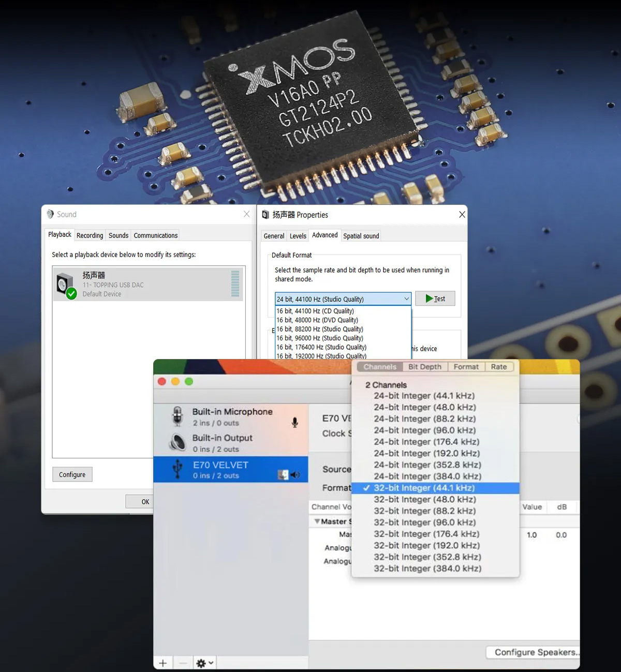Select 24-bit Integer (88.2 kHz) format
The height and width of the screenshot is (672, 621).
click(x=435, y=419)
